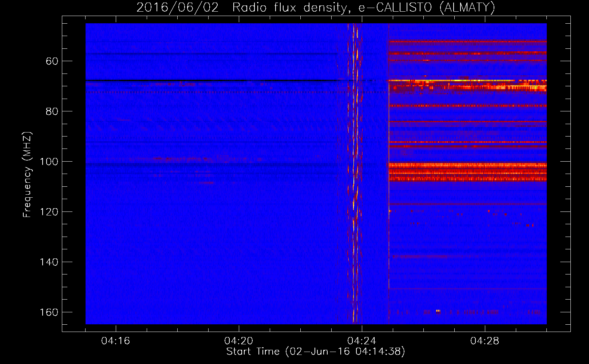
Task: Click the 160 frequency tick label
Action: click(x=49, y=312)
